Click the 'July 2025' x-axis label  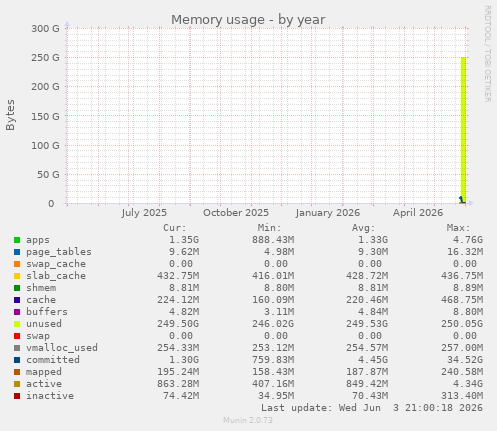click(144, 213)
